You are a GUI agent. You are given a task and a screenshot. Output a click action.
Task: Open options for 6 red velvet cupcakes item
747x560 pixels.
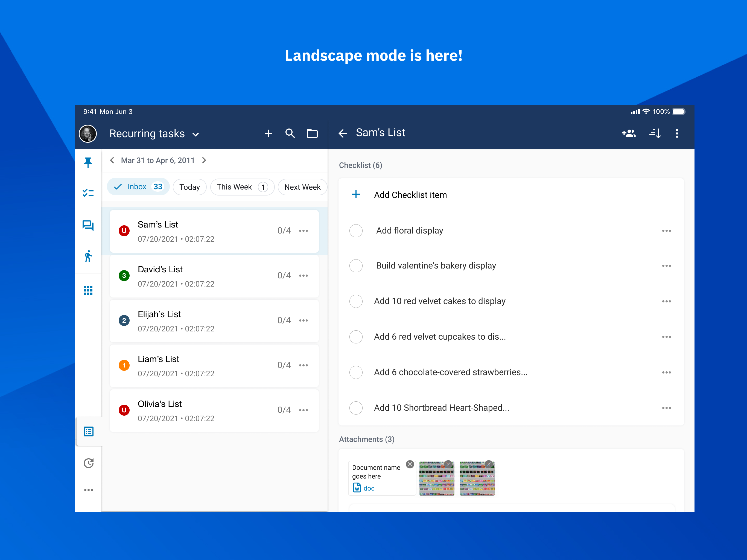[666, 337]
